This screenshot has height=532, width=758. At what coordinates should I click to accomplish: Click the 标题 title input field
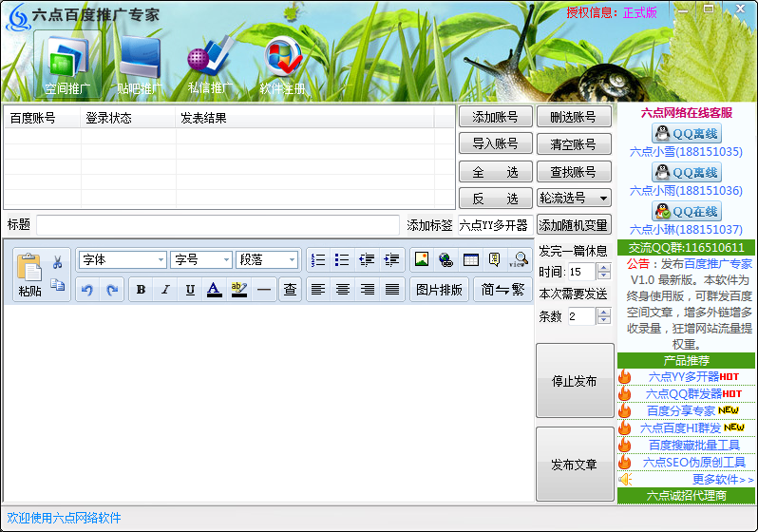click(x=218, y=225)
